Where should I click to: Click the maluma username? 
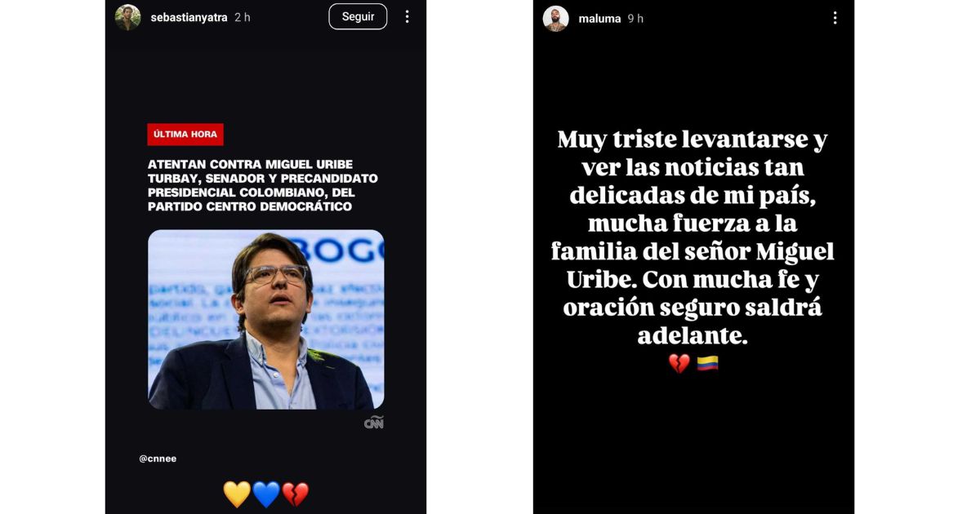point(599,18)
